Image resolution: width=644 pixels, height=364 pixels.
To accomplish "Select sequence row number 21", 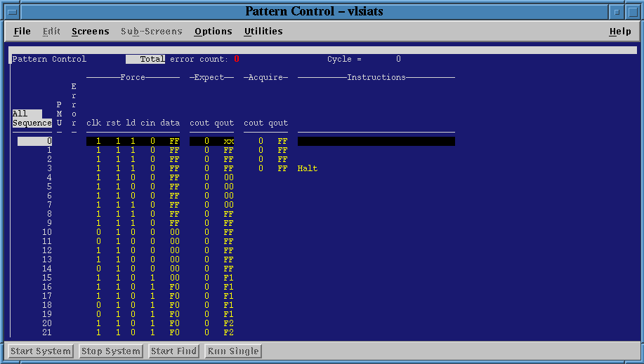I will coord(47,332).
